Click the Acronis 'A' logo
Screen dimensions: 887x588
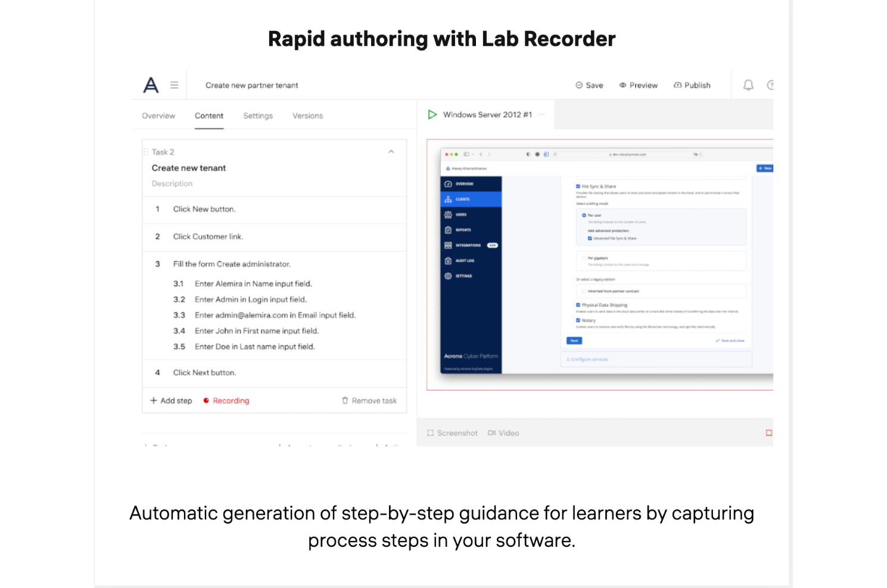(x=151, y=85)
